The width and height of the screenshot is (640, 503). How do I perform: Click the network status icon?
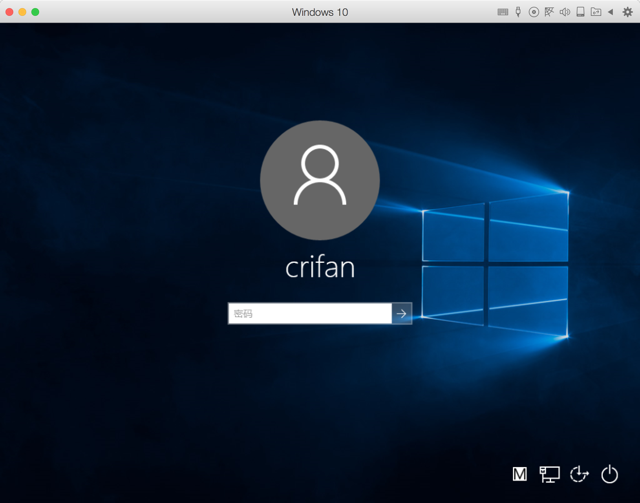549,12
